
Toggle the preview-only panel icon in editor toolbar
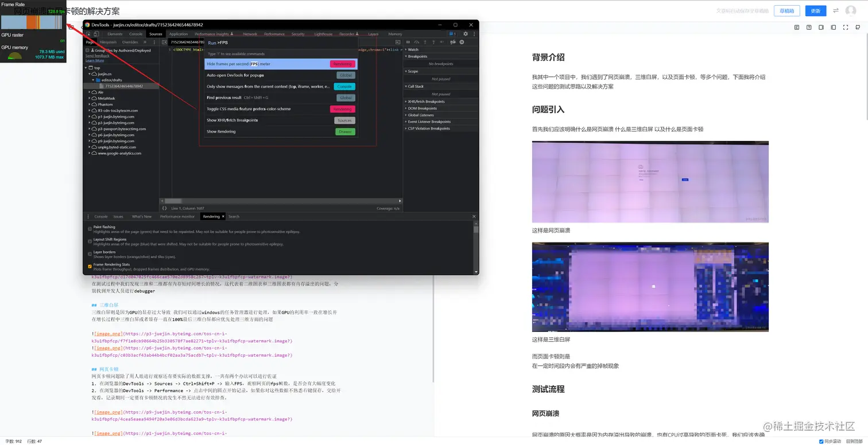(x=834, y=27)
